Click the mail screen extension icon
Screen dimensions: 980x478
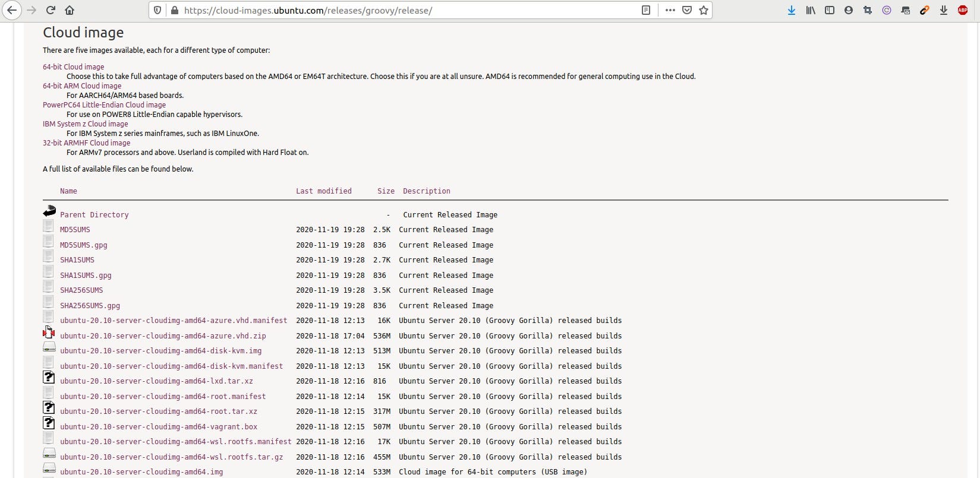[x=906, y=10]
